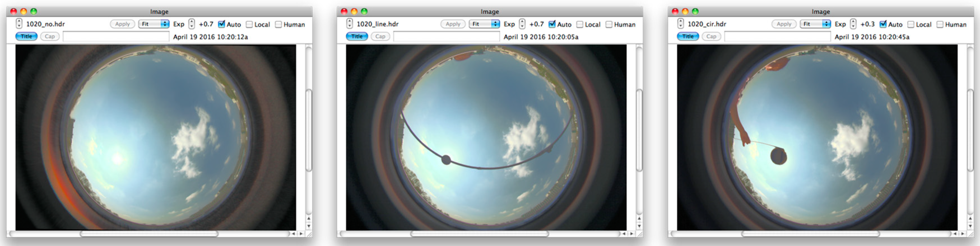Open Fit dropdown in 1020_no.hdr window
The image size is (980, 246).
coord(154,24)
